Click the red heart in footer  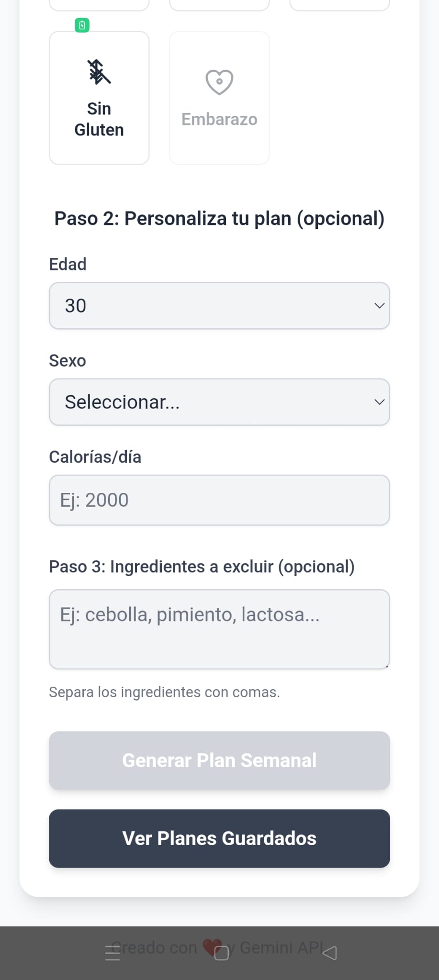coord(210,947)
